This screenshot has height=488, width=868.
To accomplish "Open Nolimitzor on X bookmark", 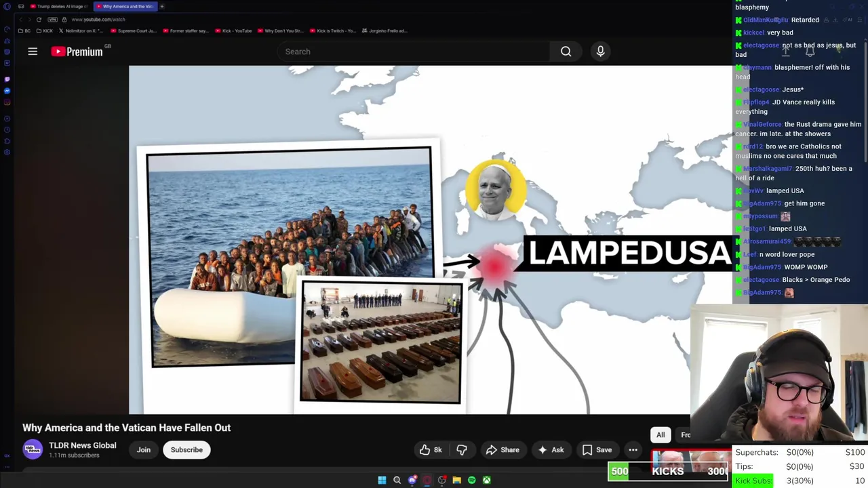I will [x=81, y=30].
